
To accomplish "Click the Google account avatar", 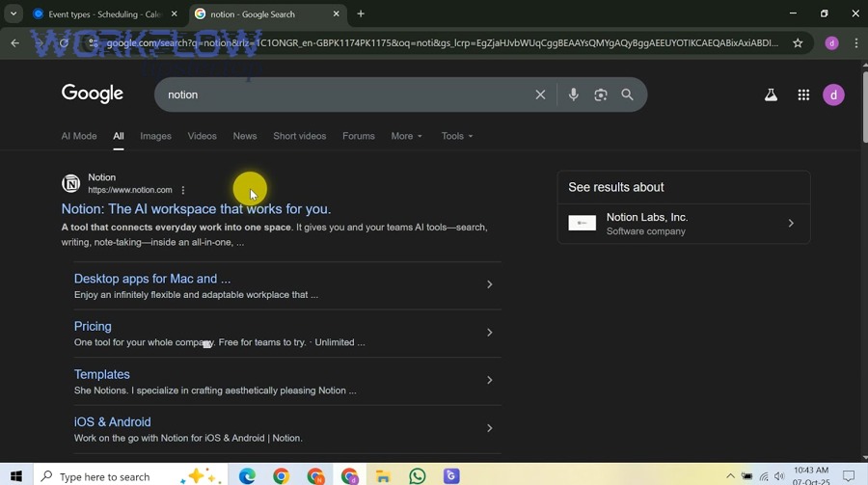I will pos(833,94).
